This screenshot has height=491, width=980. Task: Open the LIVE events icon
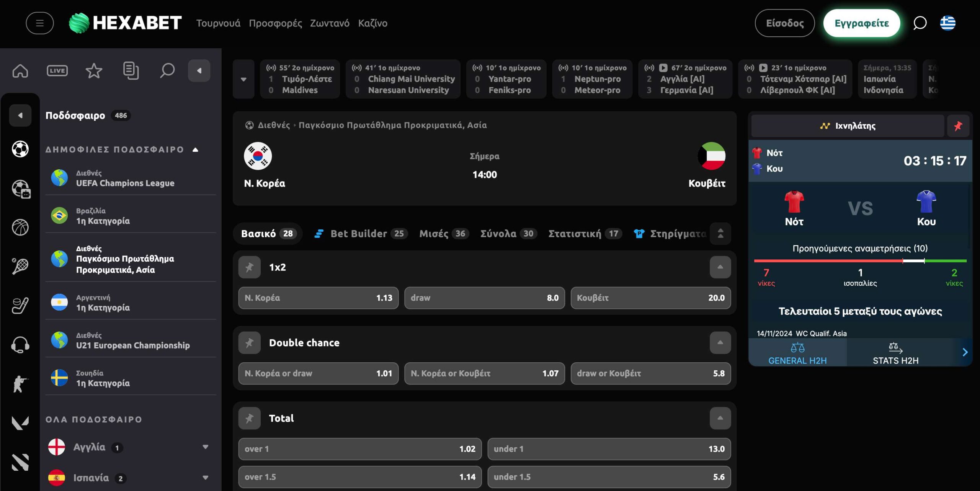57,71
